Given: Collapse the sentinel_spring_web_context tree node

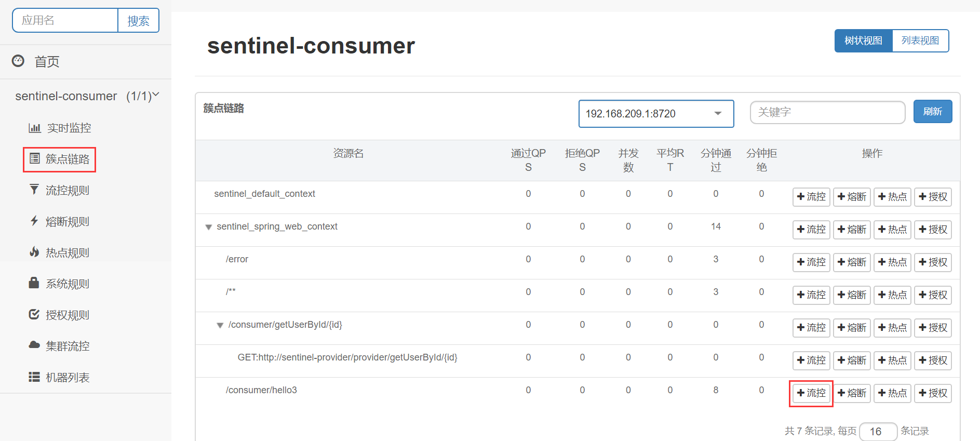Looking at the screenshot, I should click(208, 227).
